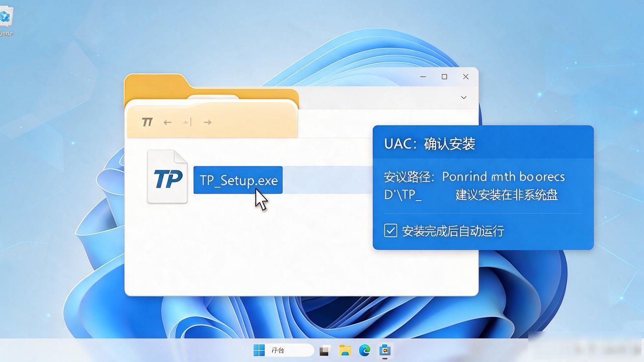Select the desktop shortcut icon
Viewport: 644px width, 362px height.
[x=6, y=22]
